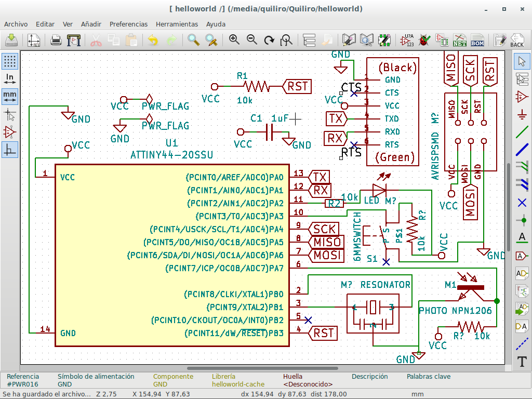The width and height of the screenshot is (532, 399).
Task: Select the Place junction tool
Action: 522,220
